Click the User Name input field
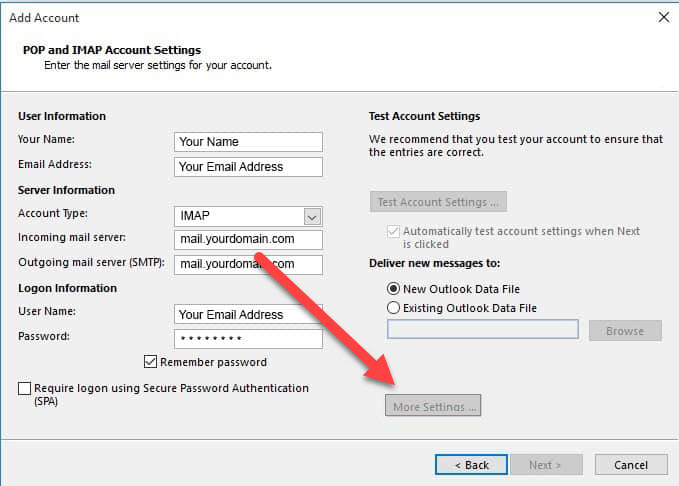 pos(248,314)
